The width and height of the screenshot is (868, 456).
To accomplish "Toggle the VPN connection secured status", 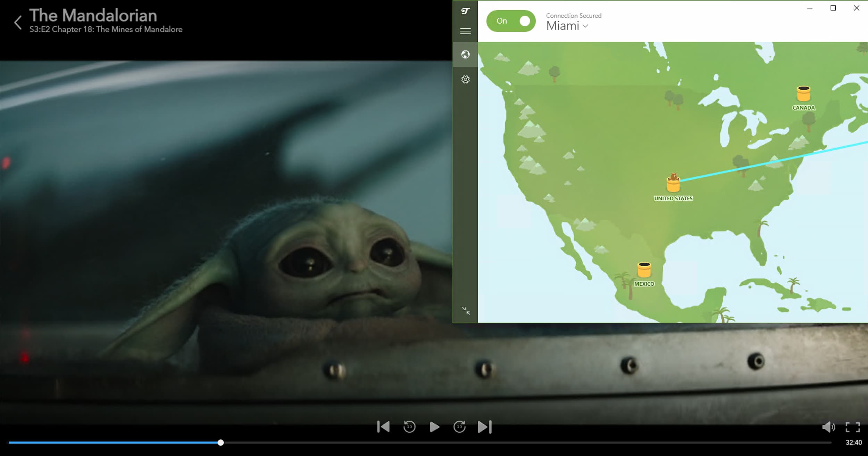I will (512, 21).
